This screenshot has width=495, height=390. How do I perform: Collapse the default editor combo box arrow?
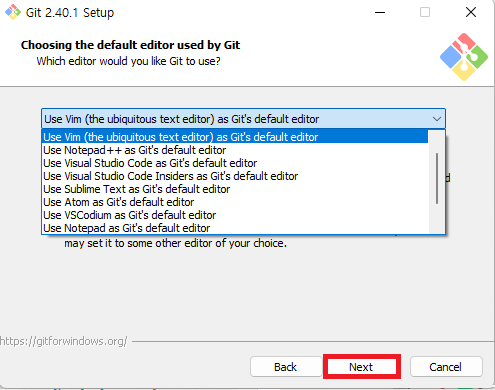[x=437, y=119]
